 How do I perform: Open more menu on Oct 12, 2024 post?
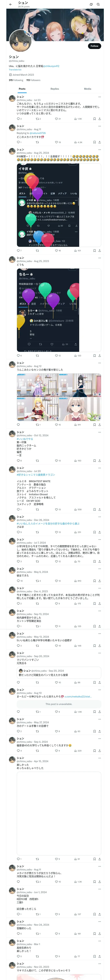tap(99, 432)
